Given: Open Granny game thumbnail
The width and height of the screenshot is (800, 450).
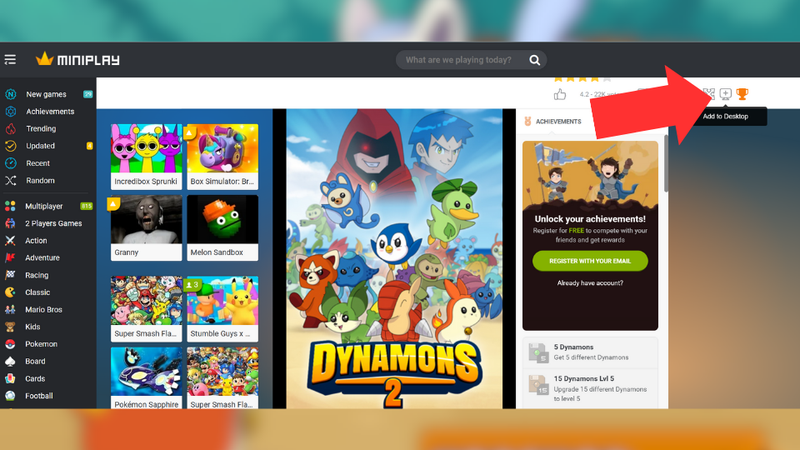Looking at the screenshot, I should tap(146, 228).
